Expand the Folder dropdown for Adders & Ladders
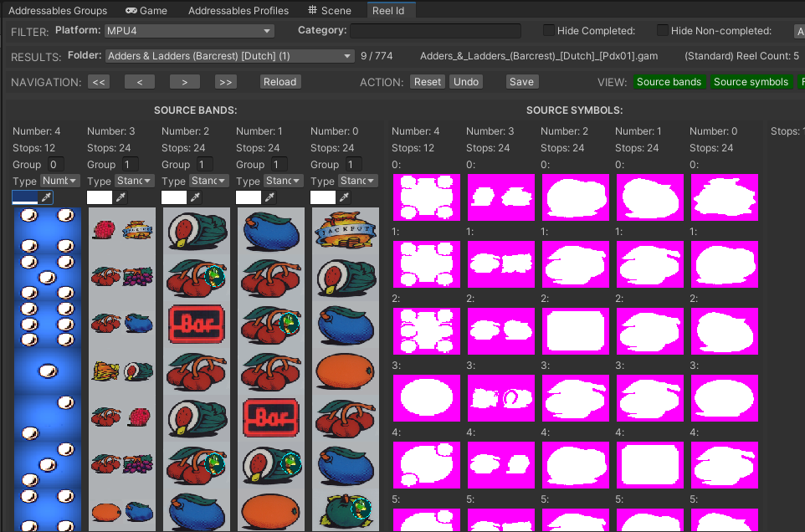The width and height of the screenshot is (805, 532). click(x=230, y=56)
